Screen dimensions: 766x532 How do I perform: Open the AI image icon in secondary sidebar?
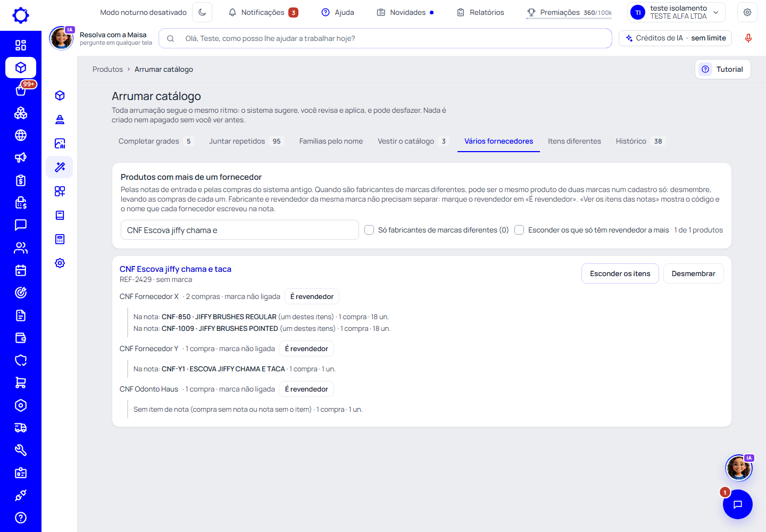(x=60, y=143)
